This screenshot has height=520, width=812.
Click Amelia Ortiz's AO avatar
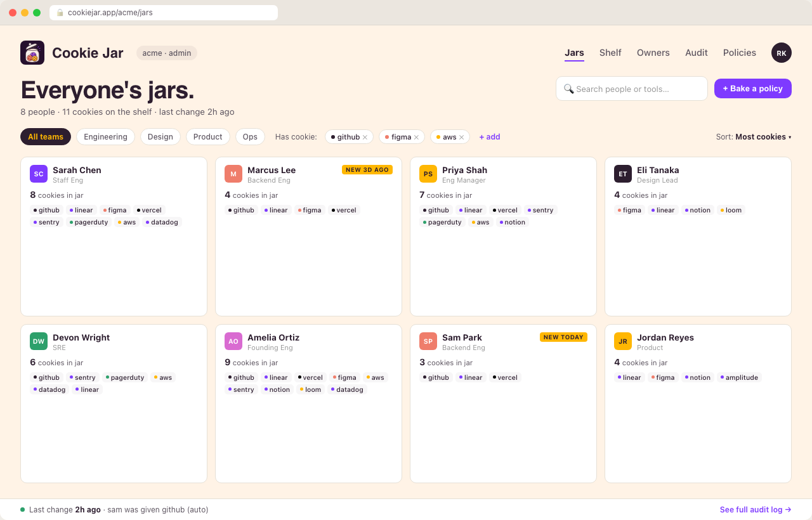pos(233,341)
